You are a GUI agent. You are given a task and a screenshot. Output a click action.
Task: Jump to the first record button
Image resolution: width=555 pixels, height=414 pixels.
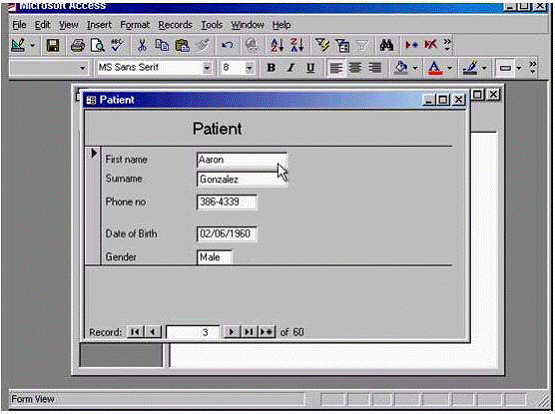tap(135, 332)
